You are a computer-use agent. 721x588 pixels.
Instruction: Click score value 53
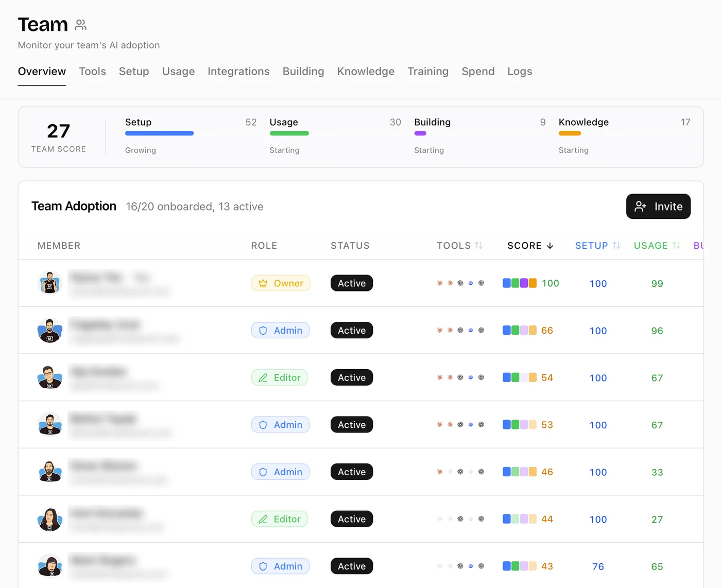pyautogui.click(x=547, y=425)
